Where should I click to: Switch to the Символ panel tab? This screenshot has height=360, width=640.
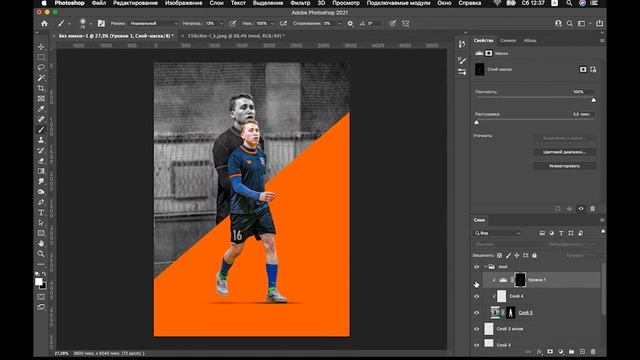point(508,40)
